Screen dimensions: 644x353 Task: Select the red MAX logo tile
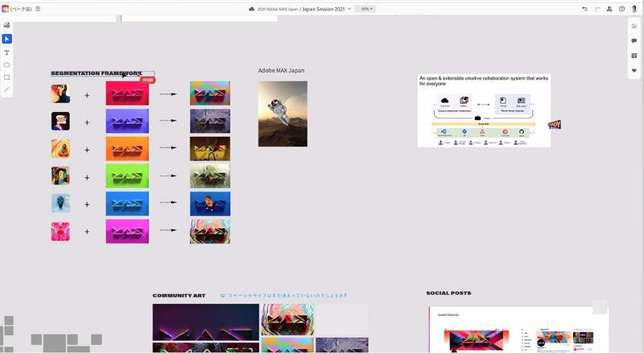tap(127, 93)
